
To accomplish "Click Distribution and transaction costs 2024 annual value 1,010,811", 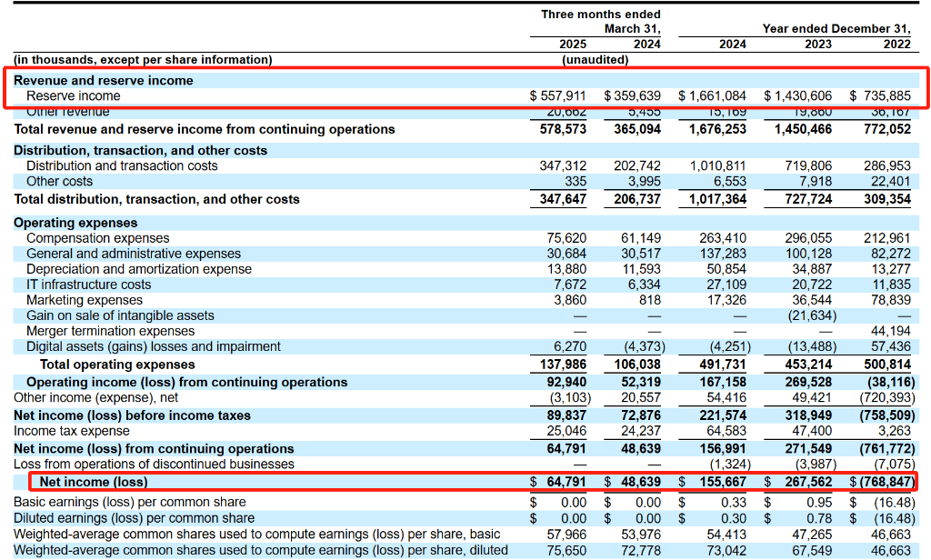I will (718, 166).
